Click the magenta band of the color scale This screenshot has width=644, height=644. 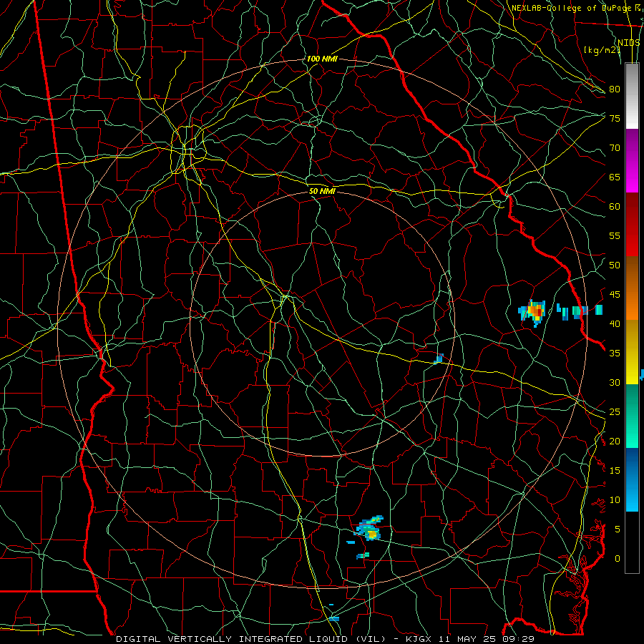(632, 160)
